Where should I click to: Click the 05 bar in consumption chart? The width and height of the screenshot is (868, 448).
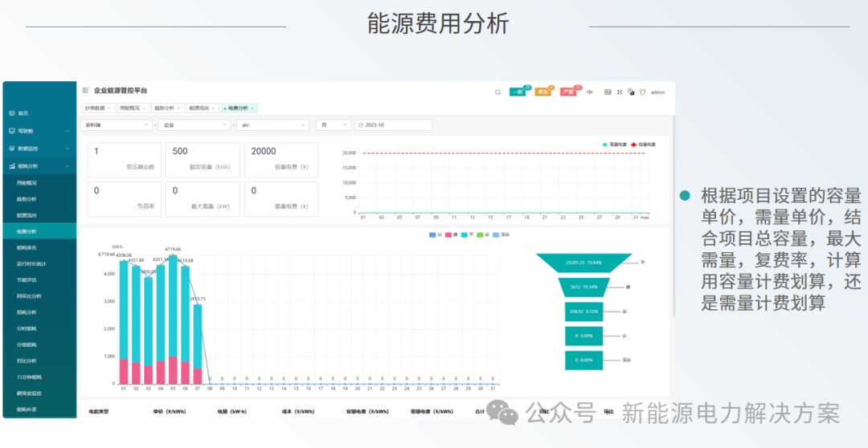173,320
